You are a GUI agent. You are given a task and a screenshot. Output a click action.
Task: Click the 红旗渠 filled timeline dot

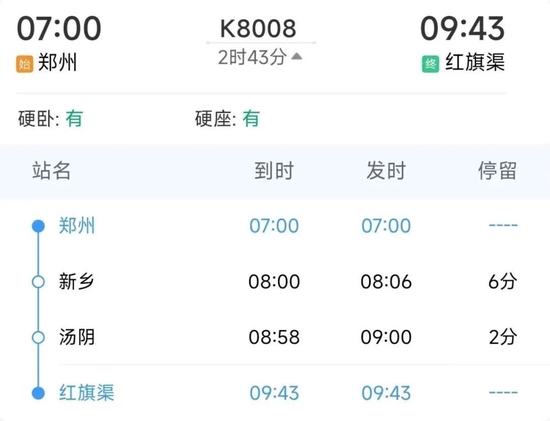coord(38,393)
